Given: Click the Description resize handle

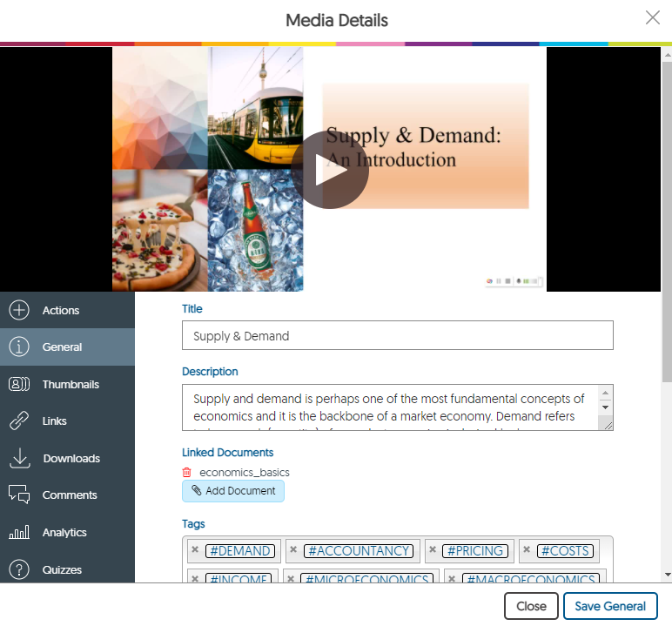Looking at the screenshot, I should click(x=608, y=426).
